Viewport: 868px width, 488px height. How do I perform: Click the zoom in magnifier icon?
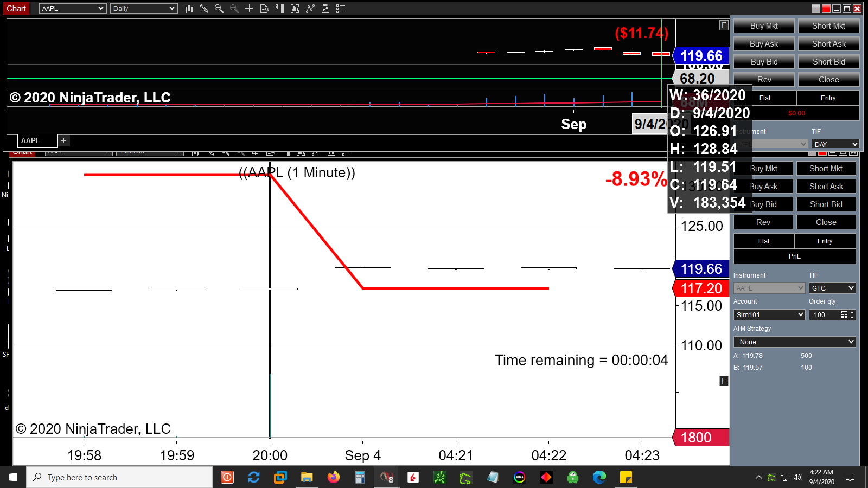[x=219, y=9]
